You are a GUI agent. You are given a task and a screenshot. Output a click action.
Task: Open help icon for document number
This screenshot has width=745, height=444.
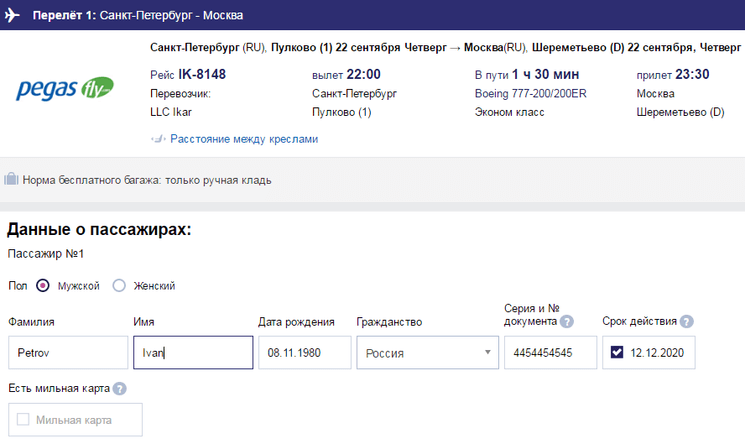click(x=567, y=322)
